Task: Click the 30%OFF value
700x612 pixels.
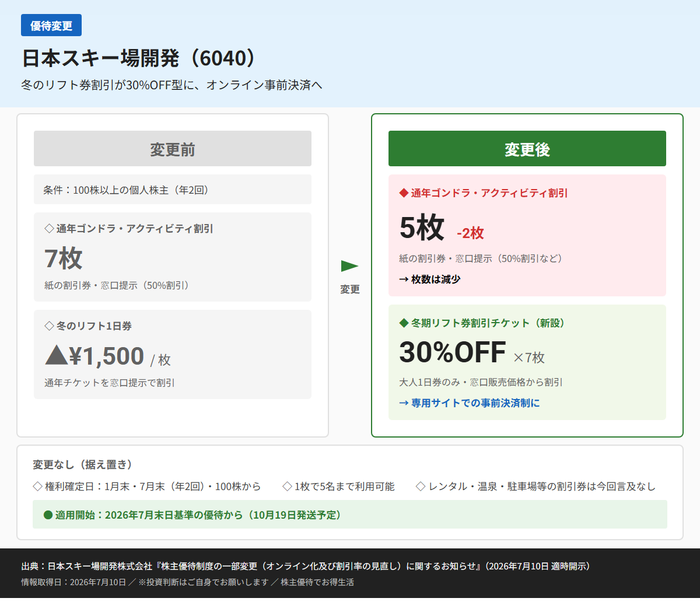Action: click(453, 352)
